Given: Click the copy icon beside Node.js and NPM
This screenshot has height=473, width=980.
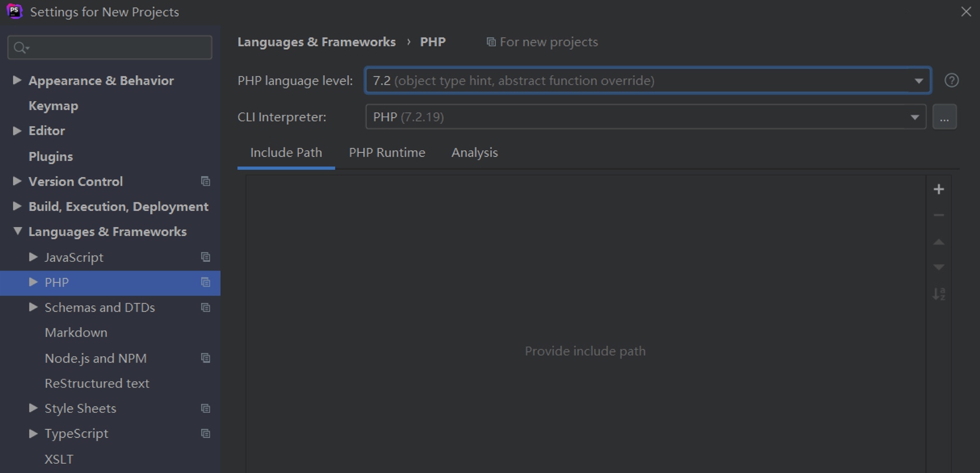Looking at the screenshot, I should click(205, 358).
